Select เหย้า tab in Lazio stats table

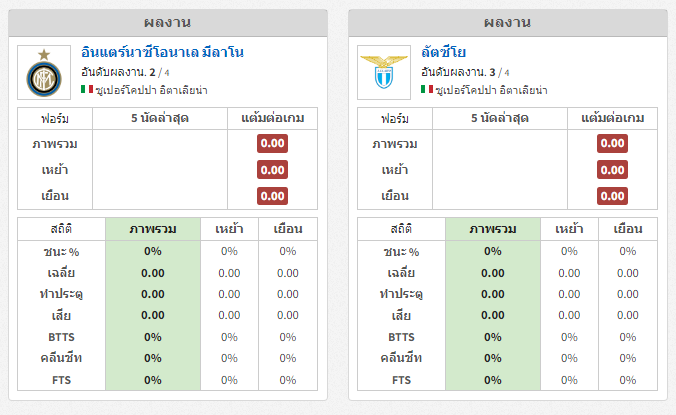pyautogui.click(x=569, y=229)
